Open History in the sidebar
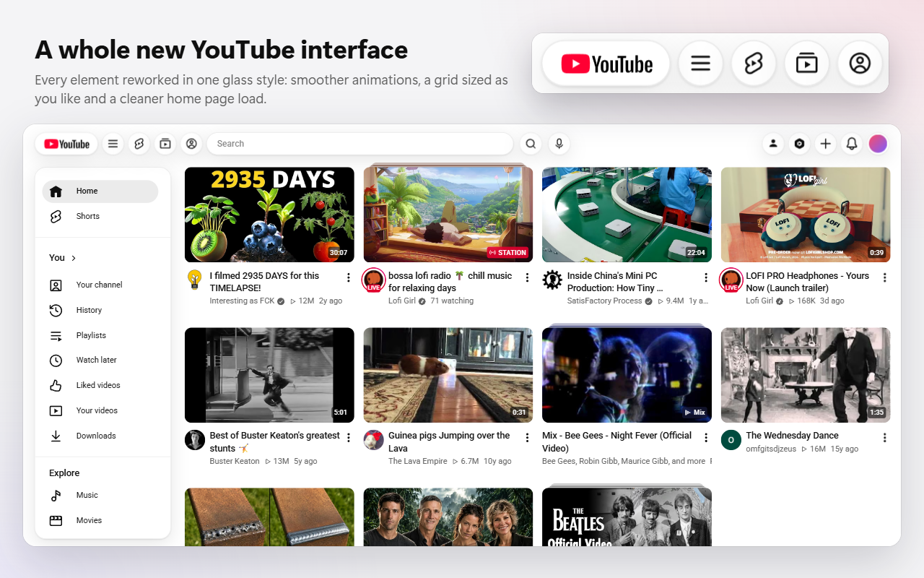The height and width of the screenshot is (578, 924). pyautogui.click(x=100, y=310)
